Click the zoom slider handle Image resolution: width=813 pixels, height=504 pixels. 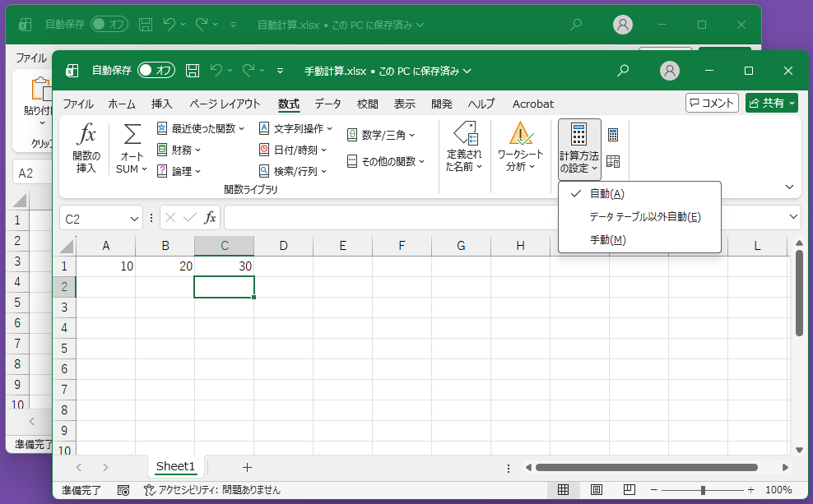click(x=703, y=489)
